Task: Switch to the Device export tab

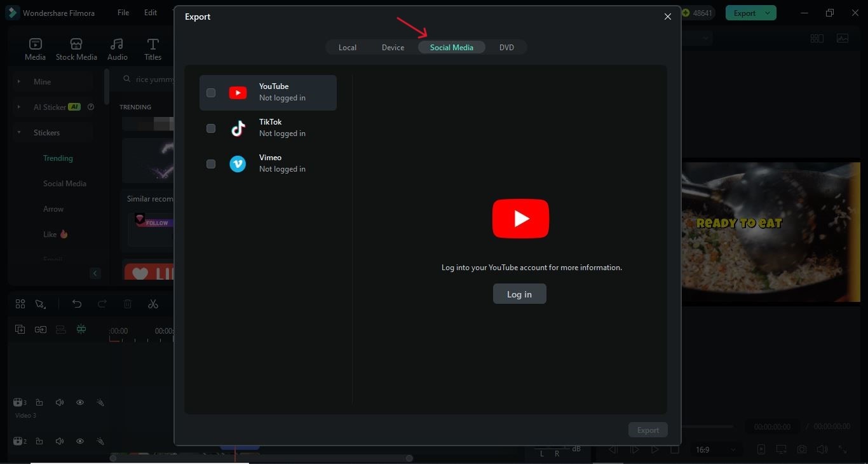Action: pyautogui.click(x=393, y=48)
